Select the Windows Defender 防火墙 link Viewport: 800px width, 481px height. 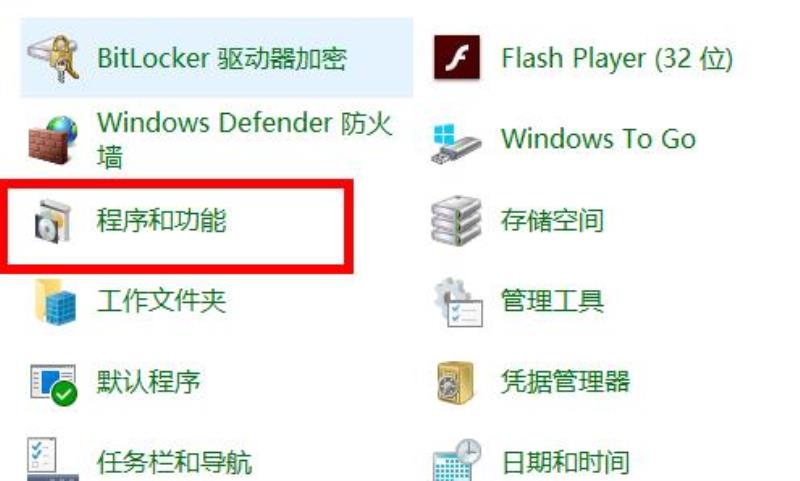[244, 139]
